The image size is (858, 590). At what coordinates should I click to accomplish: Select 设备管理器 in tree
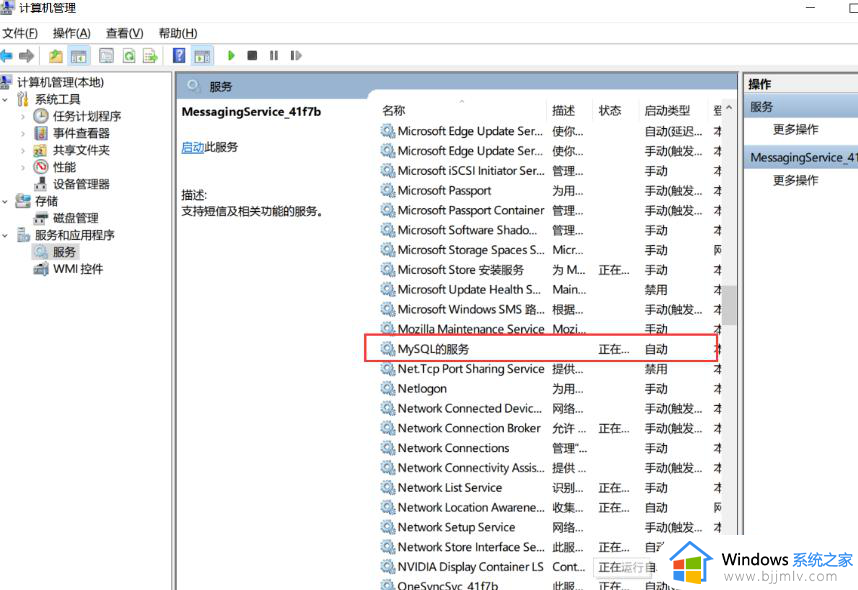coord(81,184)
